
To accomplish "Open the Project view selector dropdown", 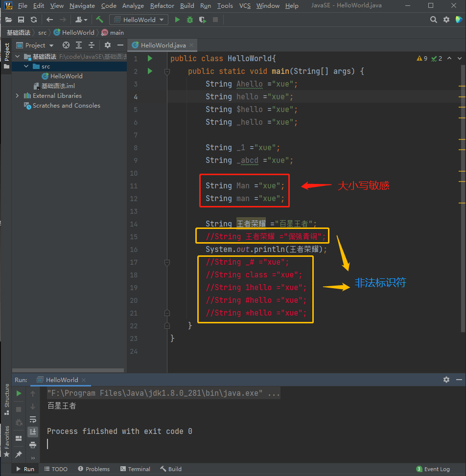I will (x=35, y=45).
